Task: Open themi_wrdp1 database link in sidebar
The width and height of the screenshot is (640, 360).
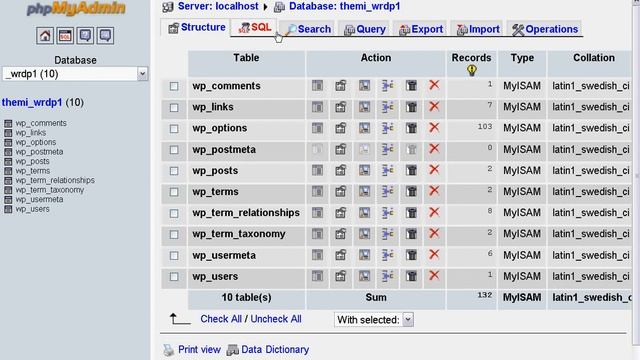Action: [x=32, y=102]
